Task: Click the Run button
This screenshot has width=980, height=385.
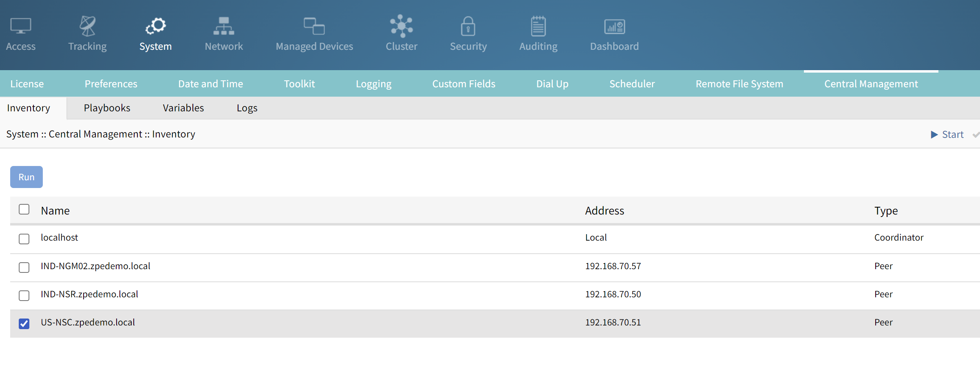Action: tap(26, 177)
